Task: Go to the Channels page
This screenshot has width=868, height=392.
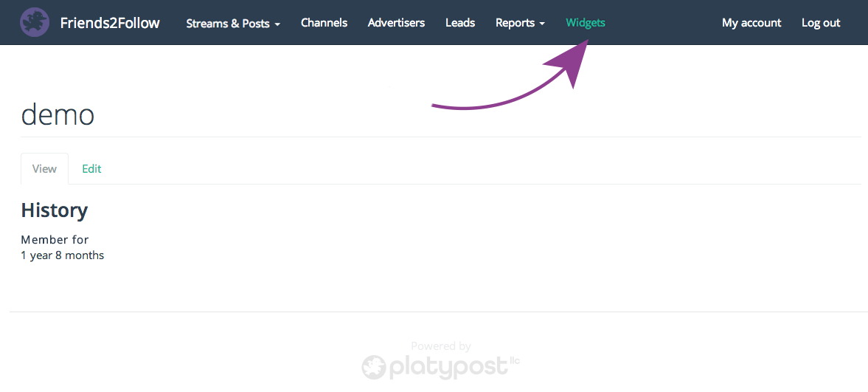Action: 324,23
